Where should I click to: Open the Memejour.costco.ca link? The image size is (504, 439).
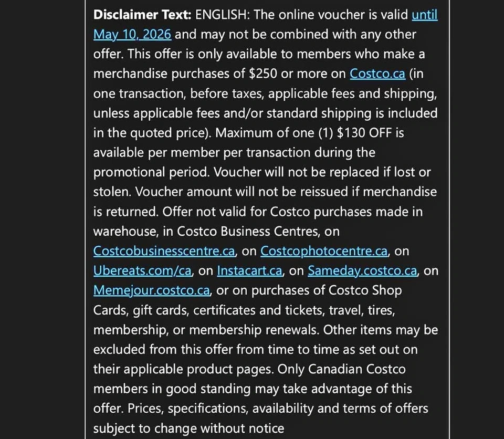click(x=152, y=290)
